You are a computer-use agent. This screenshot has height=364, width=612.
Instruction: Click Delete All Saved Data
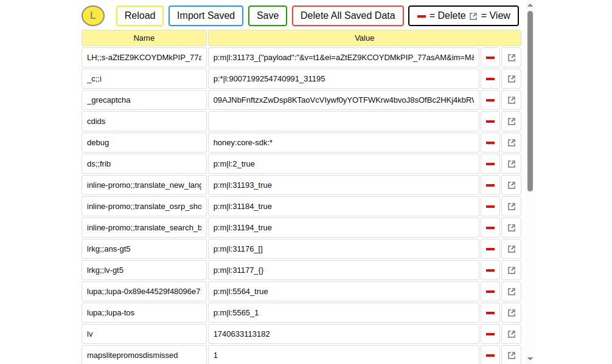point(347,16)
